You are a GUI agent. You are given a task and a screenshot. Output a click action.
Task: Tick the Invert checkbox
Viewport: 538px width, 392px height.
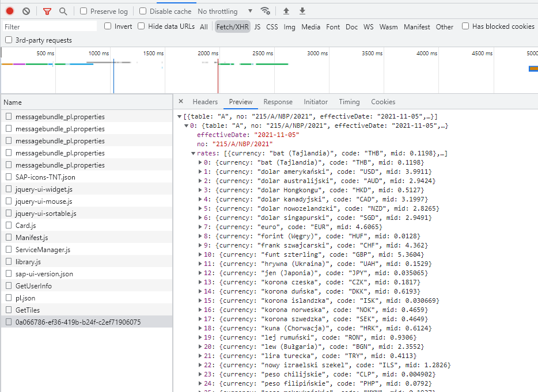pos(108,26)
